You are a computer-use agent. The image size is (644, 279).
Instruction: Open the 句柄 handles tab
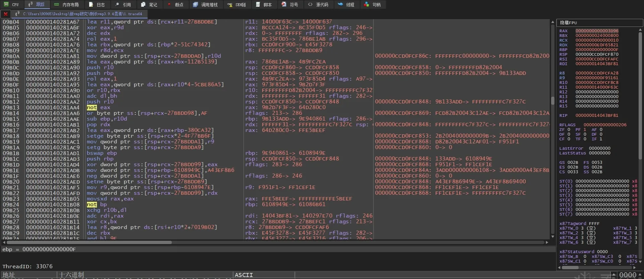tap(372, 4)
